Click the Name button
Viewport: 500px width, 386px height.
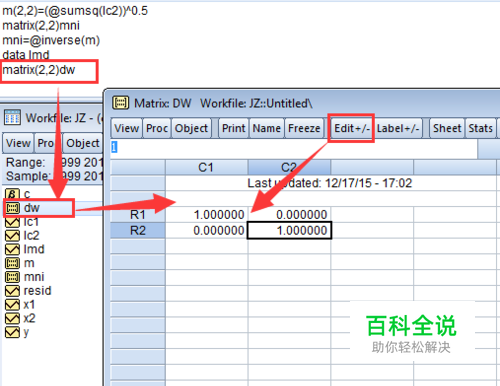pyautogui.click(x=266, y=128)
